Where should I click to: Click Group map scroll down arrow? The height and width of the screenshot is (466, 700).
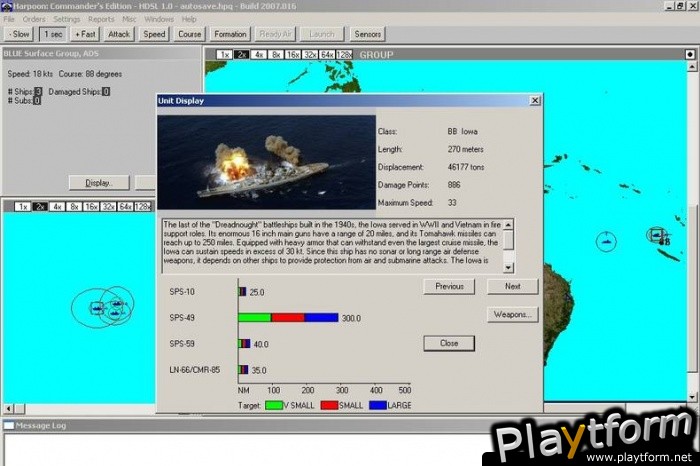point(692,396)
